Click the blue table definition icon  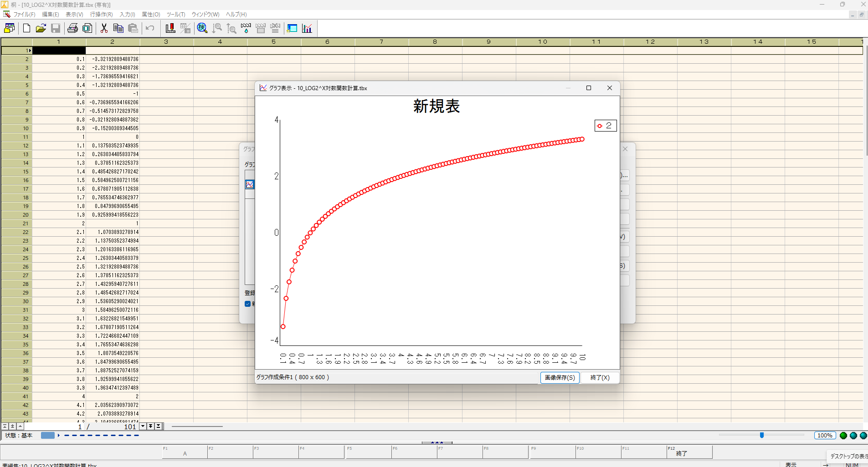coord(292,28)
